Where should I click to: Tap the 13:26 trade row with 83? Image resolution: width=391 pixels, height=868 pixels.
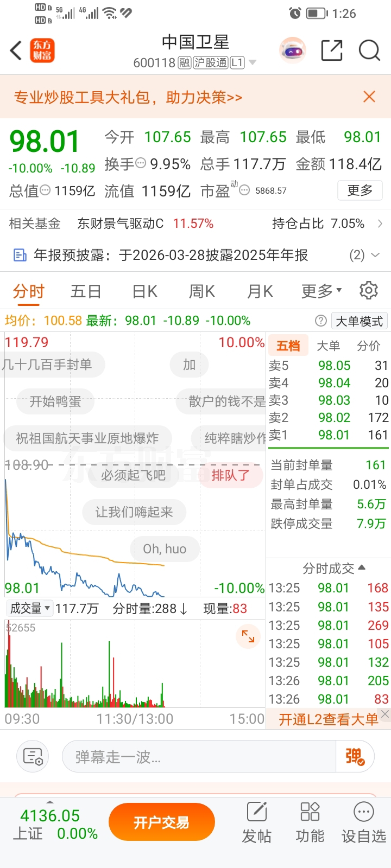click(x=329, y=699)
